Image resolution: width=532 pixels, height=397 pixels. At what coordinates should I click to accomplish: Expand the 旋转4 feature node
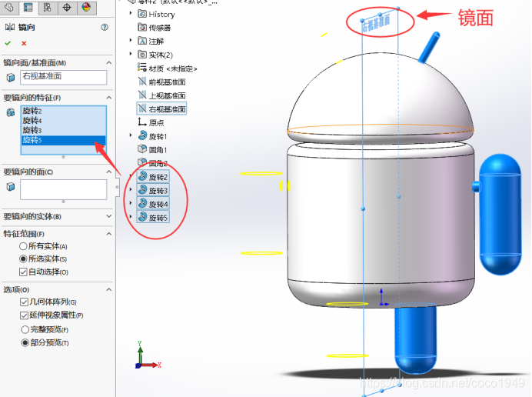[131, 203]
